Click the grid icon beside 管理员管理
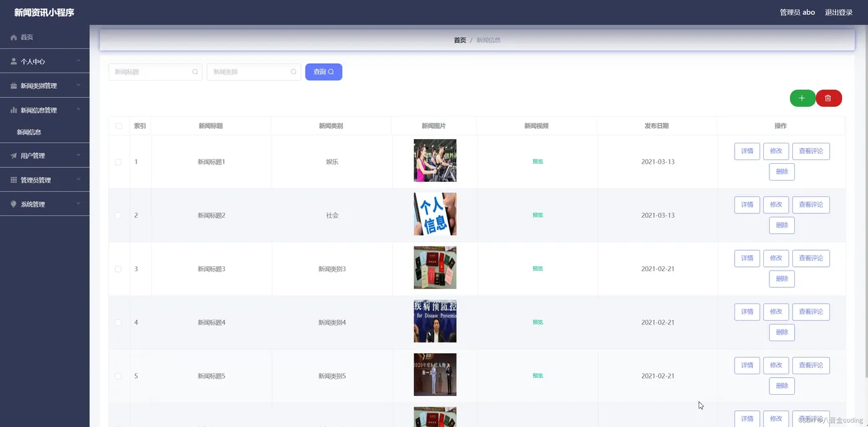 pyautogui.click(x=14, y=180)
